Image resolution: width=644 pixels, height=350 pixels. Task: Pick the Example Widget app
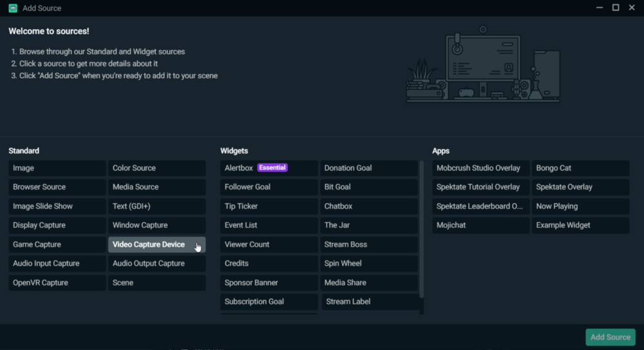tap(581, 225)
